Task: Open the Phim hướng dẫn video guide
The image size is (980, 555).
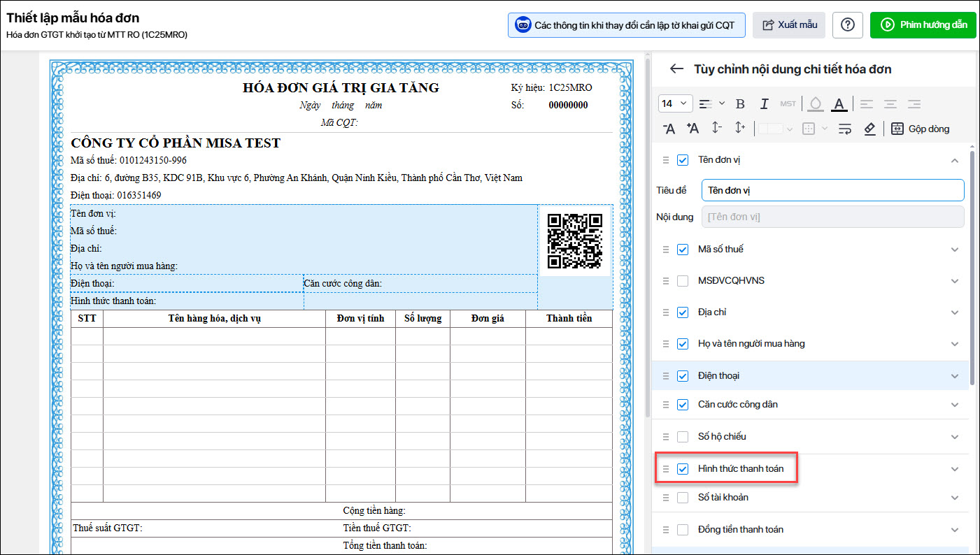Action: click(923, 24)
